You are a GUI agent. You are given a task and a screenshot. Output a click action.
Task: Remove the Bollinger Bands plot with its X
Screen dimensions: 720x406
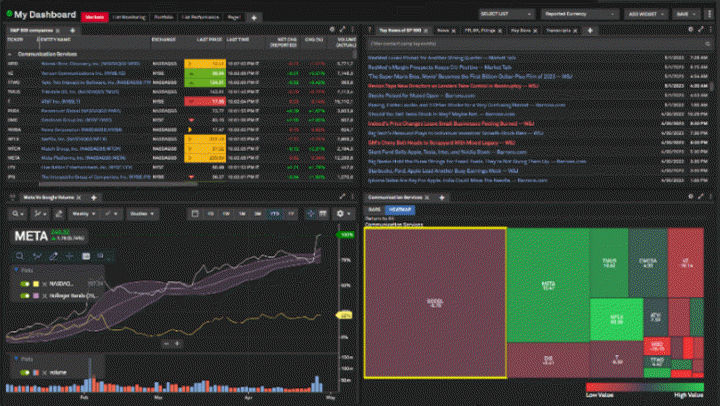pos(45,296)
